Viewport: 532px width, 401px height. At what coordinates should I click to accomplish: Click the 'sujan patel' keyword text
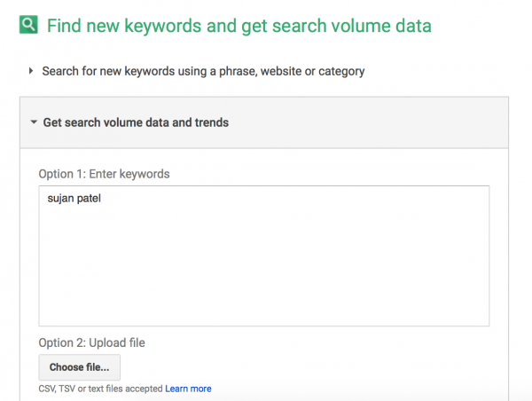click(74, 199)
